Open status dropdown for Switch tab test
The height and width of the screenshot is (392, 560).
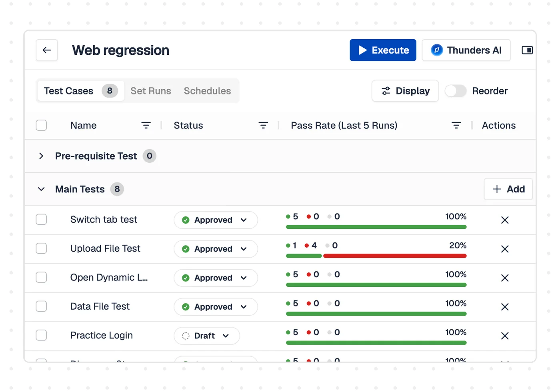coord(216,220)
